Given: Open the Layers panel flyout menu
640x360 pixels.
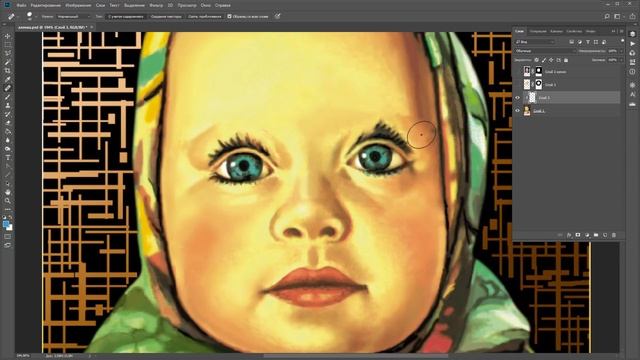Looking at the screenshot, I should [622, 31].
